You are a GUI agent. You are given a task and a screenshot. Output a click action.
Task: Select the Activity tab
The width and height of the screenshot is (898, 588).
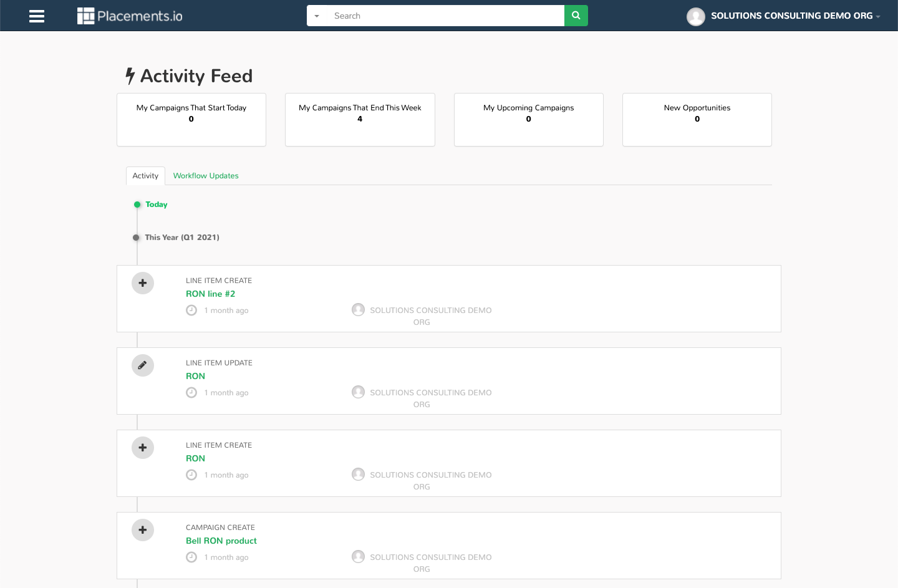point(145,176)
